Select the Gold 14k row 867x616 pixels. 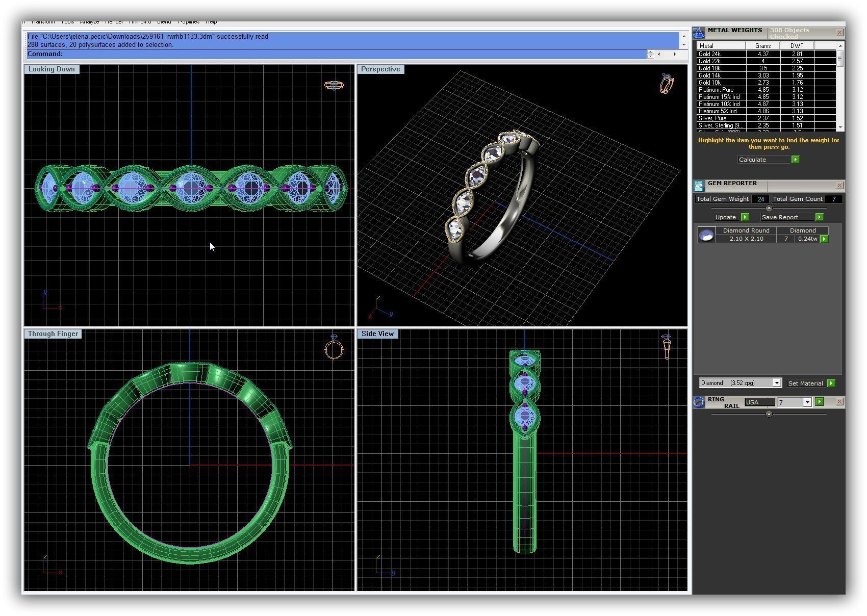click(767, 75)
